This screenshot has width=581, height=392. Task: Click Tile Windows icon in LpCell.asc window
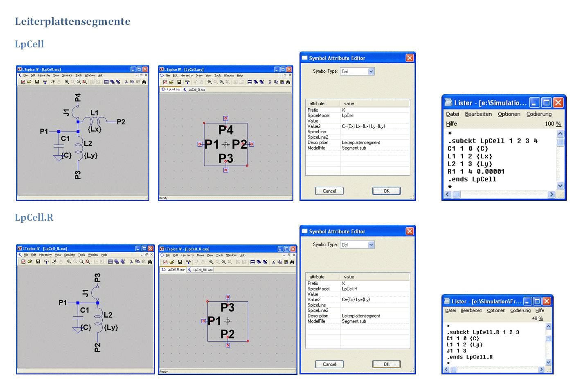(x=106, y=82)
